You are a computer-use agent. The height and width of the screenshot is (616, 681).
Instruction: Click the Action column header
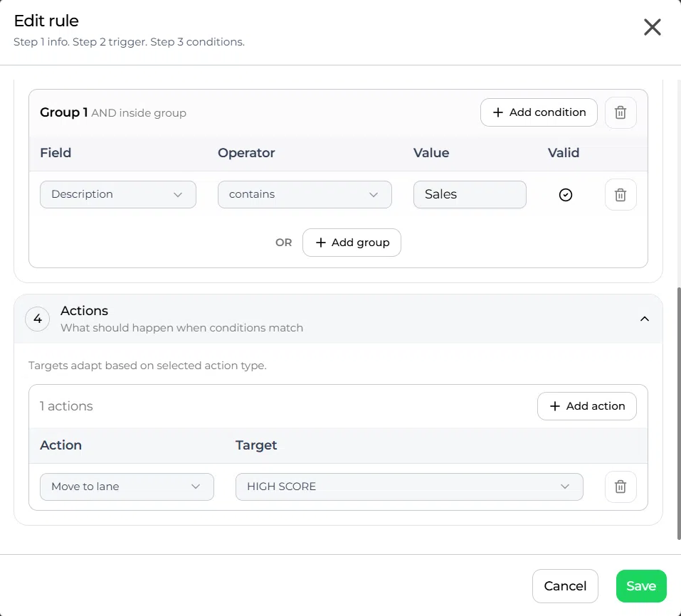(60, 445)
